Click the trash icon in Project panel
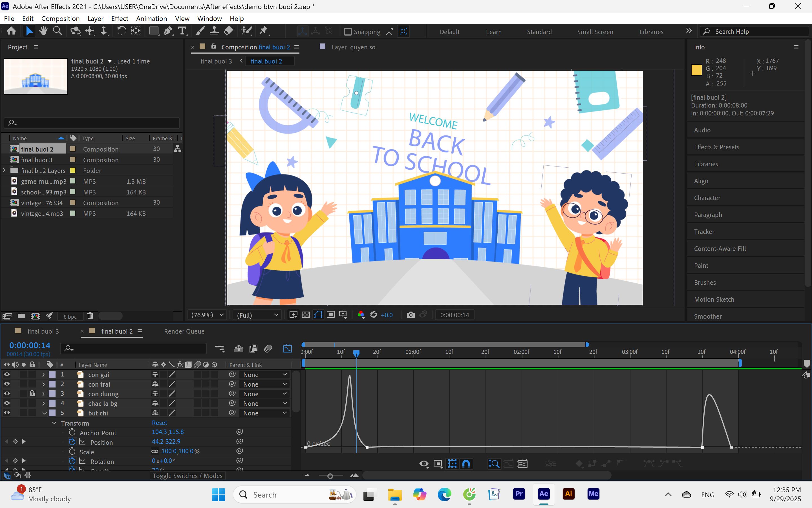812x508 pixels. click(90, 316)
